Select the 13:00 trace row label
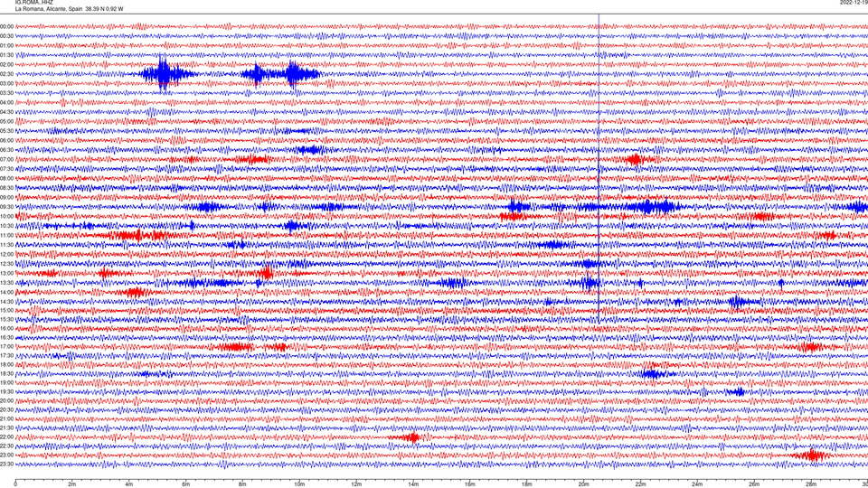The height and width of the screenshot is (488, 868). click(x=6, y=273)
